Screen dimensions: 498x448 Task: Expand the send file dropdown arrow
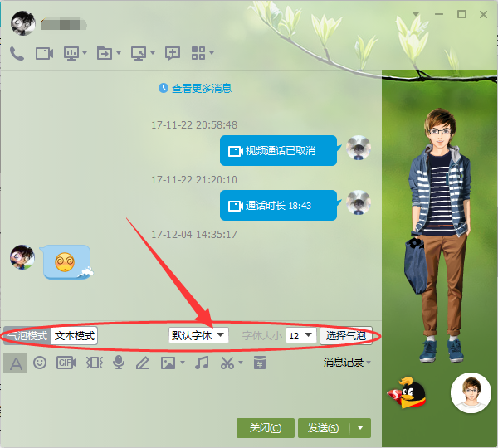click(x=119, y=53)
